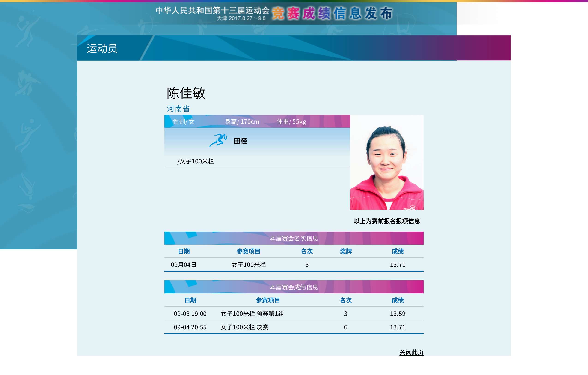Click the 以上为赛前报名报项信息 note

click(x=387, y=221)
